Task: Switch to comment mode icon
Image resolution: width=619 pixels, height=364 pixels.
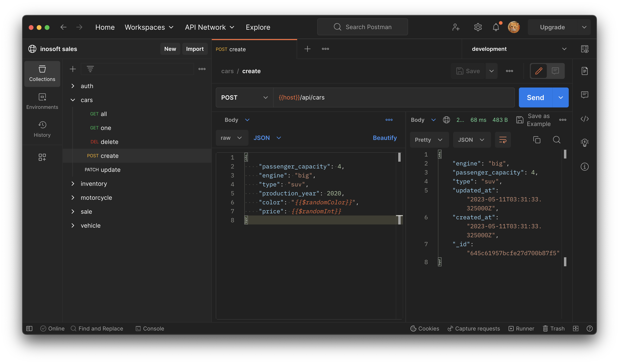Action: pyautogui.click(x=555, y=71)
